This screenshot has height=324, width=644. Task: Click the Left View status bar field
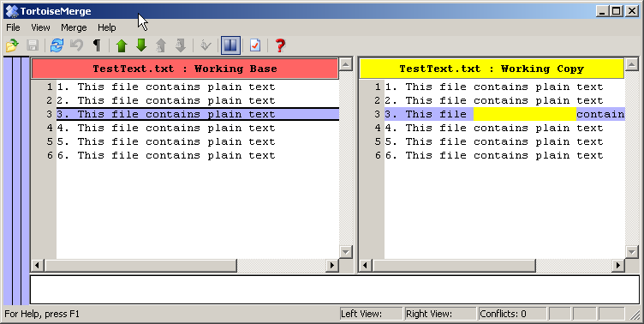pyautogui.click(x=372, y=314)
